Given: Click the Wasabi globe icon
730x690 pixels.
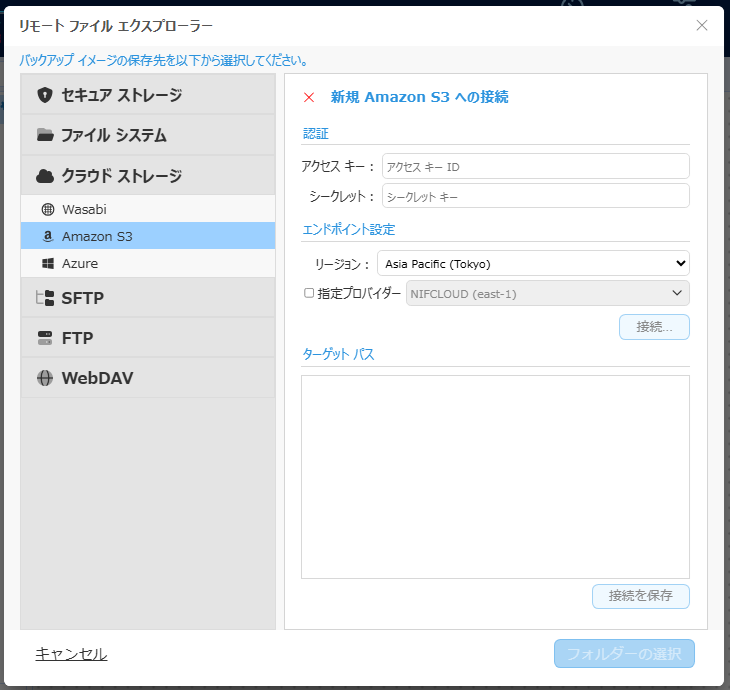Looking at the screenshot, I should coord(48,210).
